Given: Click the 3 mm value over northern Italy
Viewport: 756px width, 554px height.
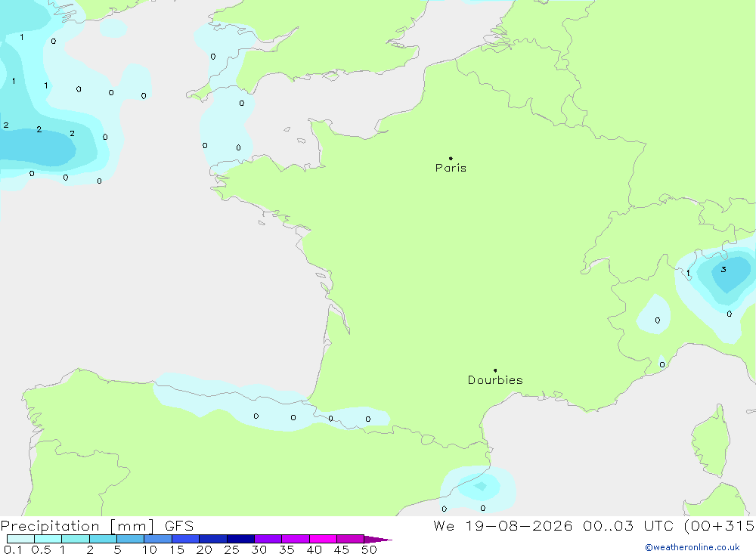Looking at the screenshot, I should [723, 270].
